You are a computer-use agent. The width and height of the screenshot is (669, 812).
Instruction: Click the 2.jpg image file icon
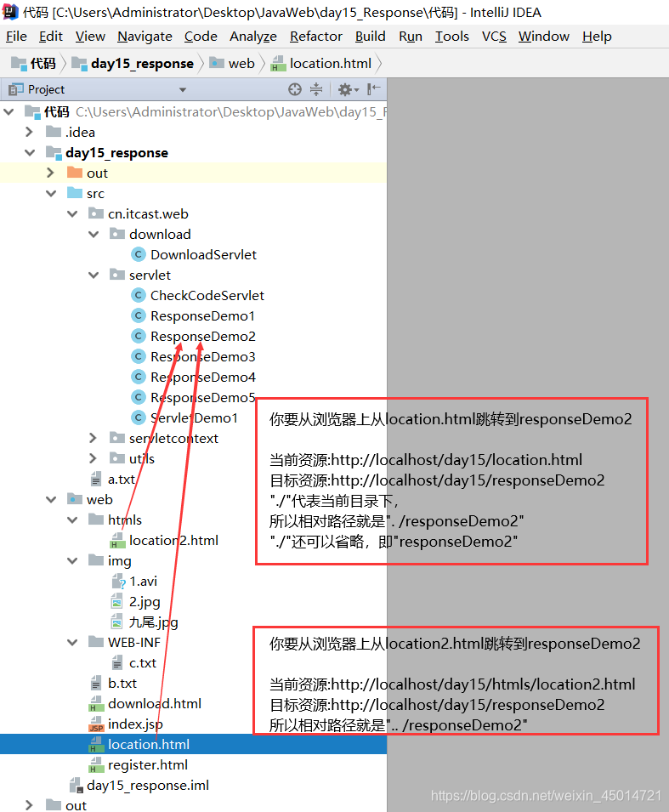pyautogui.click(x=117, y=602)
